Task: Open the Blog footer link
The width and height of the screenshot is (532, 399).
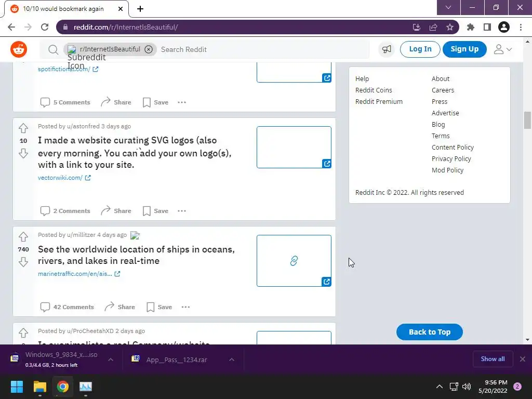Action: pyautogui.click(x=438, y=125)
